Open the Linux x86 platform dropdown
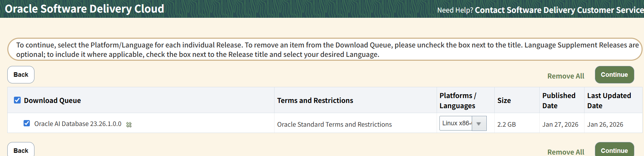The width and height of the screenshot is (644, 156). click(463, 123)
